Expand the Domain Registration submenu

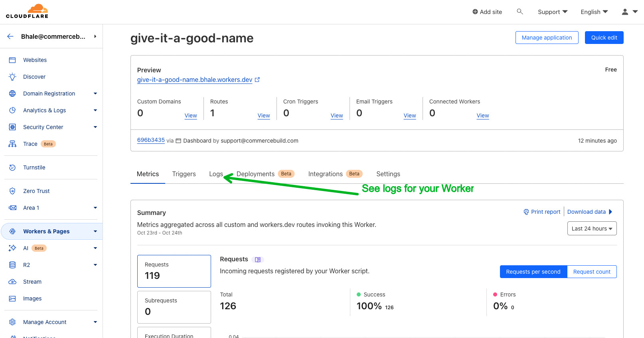(x=95, y=93)
